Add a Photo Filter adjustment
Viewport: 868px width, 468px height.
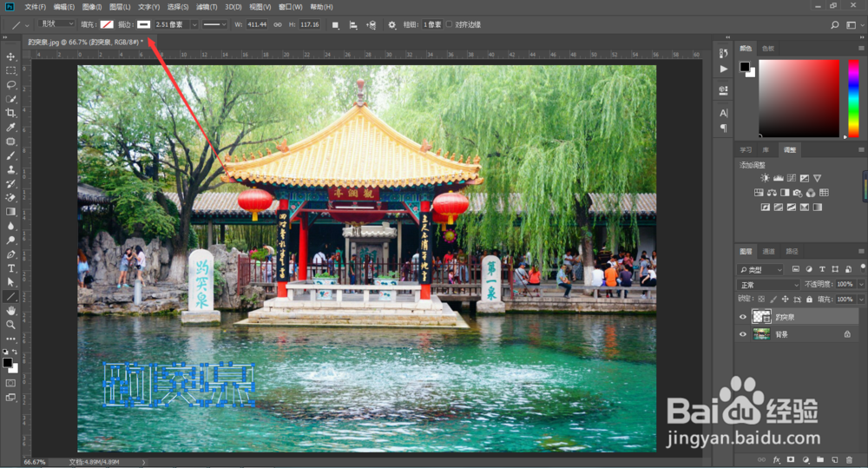coord(797,193)
